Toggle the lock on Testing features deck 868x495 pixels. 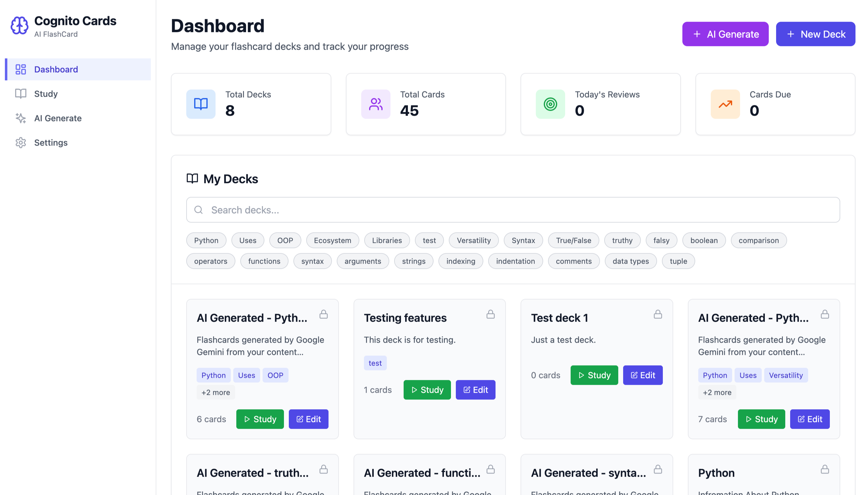click(x=491, y=314)
